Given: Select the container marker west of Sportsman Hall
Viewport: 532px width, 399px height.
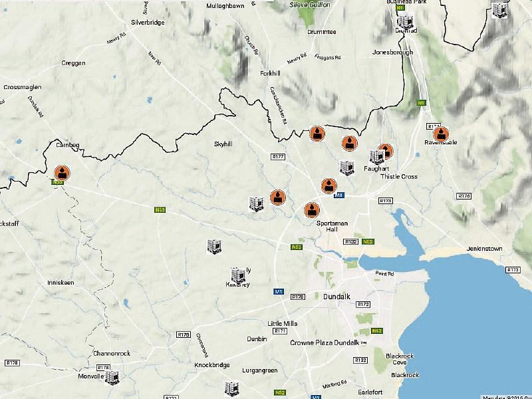Looking at the screenshot, I should [256, 204].
